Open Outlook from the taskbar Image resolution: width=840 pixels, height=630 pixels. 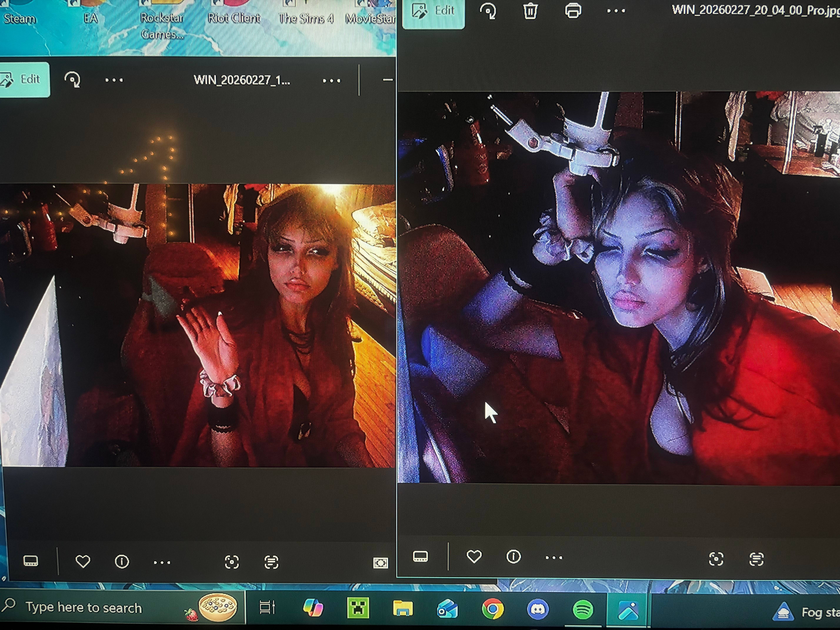click(447, 608)
